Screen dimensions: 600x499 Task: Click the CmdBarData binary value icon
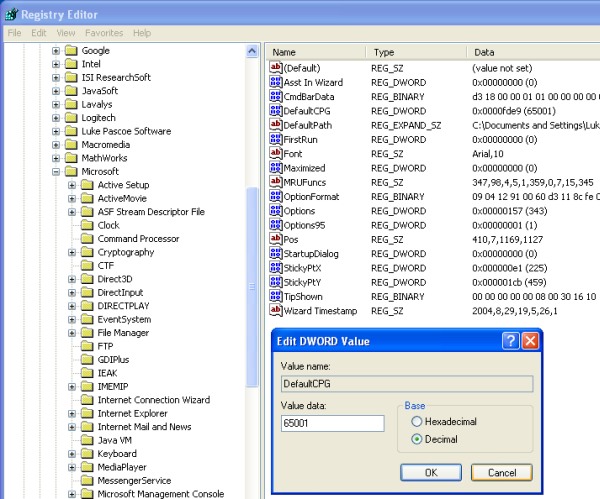pos(276,96)
